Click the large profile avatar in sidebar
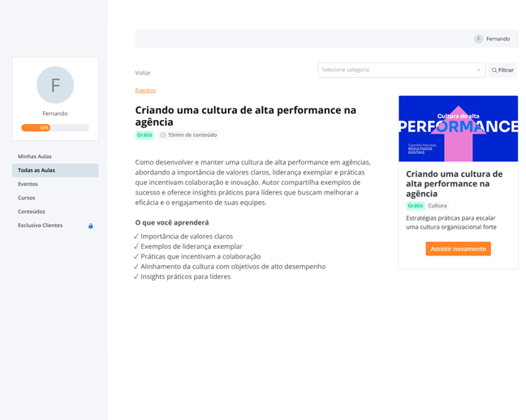 pos(55,85)
